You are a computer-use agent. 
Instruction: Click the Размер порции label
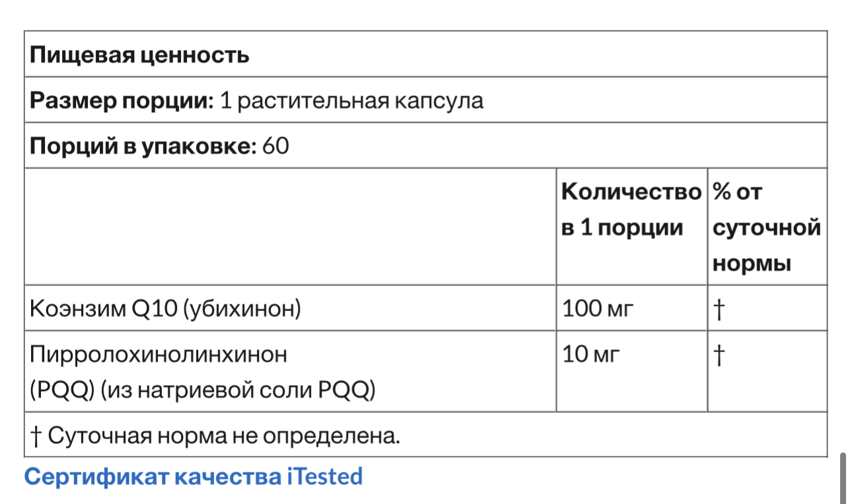122,101
